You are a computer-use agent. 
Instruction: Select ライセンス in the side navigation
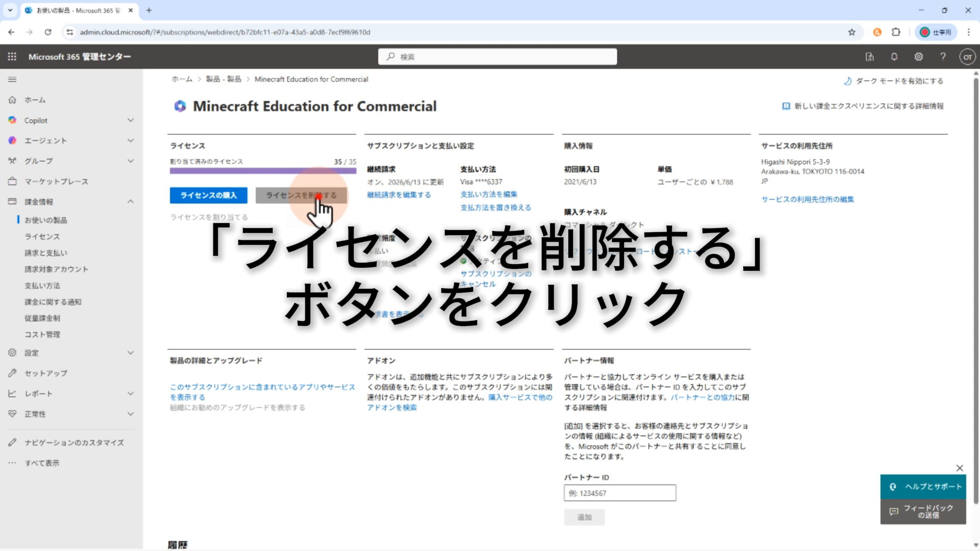(42, 237)
